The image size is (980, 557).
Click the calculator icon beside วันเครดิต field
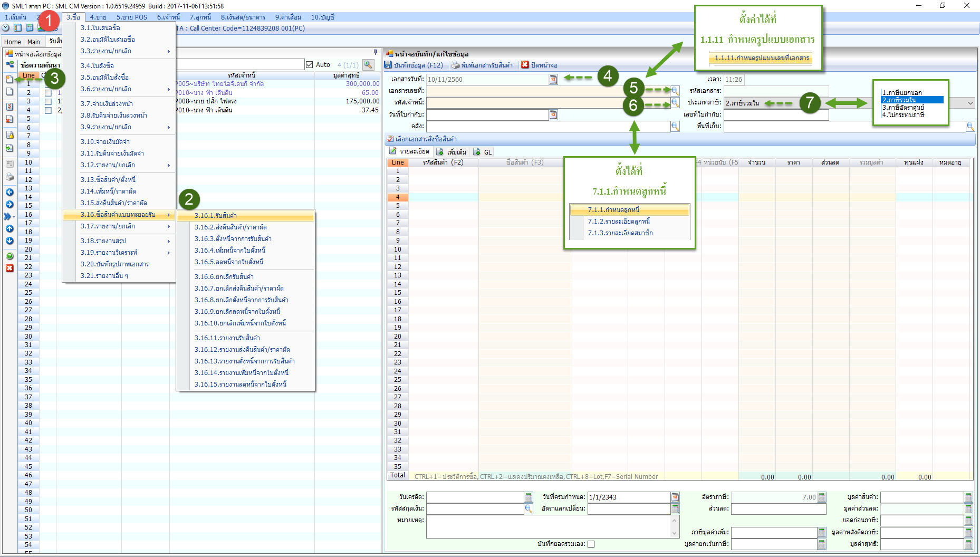coord(529,497)
